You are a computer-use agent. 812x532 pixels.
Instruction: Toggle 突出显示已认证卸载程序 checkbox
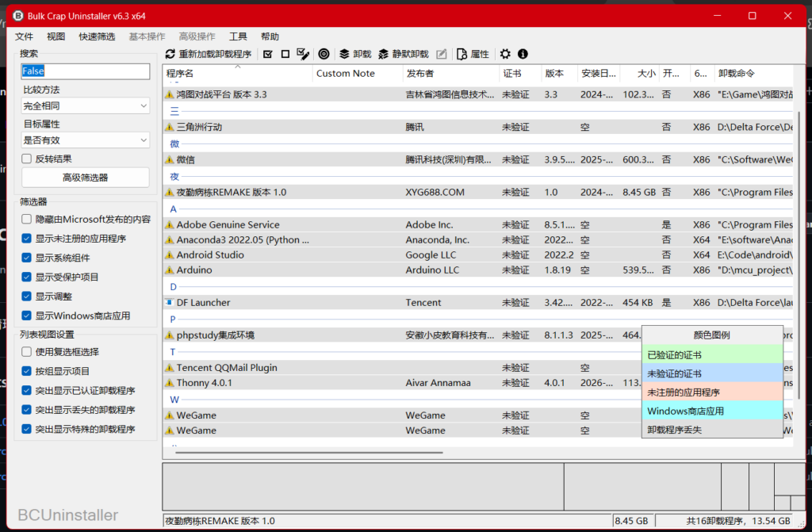[x=26, y=390]
